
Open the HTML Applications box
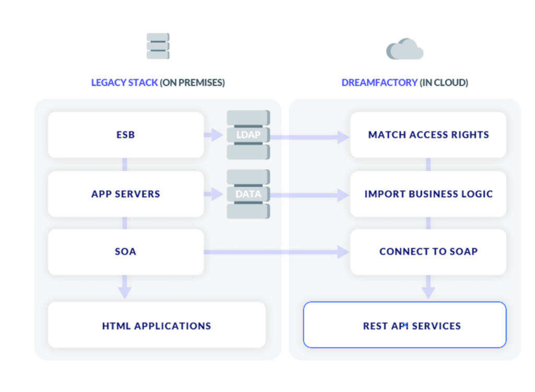(x=156, y=326)
